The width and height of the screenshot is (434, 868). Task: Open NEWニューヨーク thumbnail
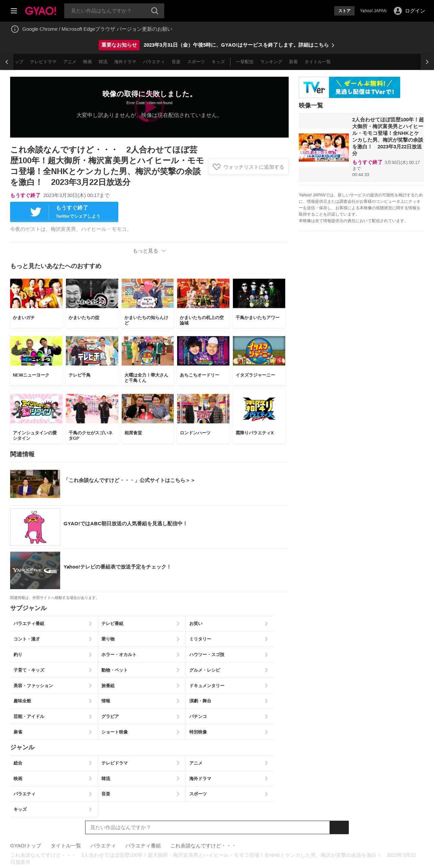(36, 351)
